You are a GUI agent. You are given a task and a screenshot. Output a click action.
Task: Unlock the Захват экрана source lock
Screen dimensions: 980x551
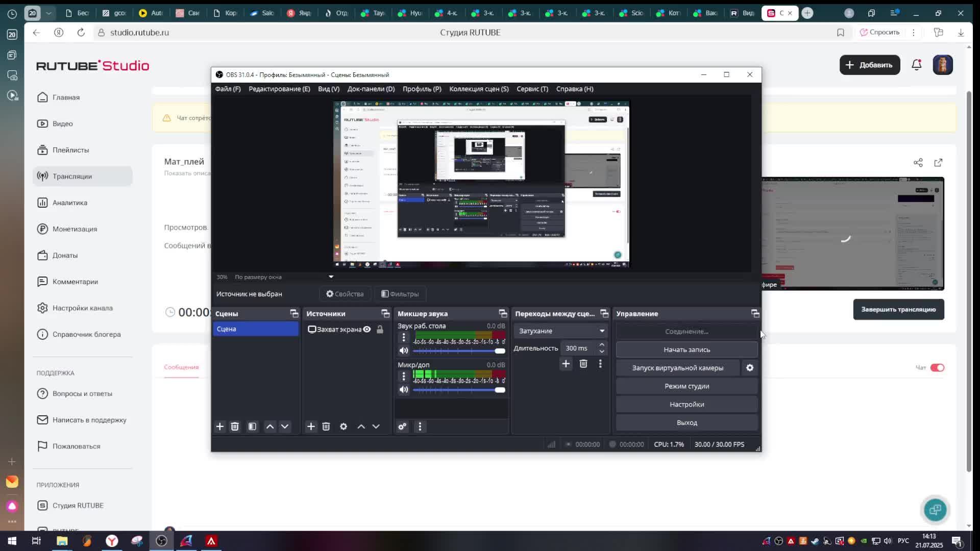pos(380,330)
